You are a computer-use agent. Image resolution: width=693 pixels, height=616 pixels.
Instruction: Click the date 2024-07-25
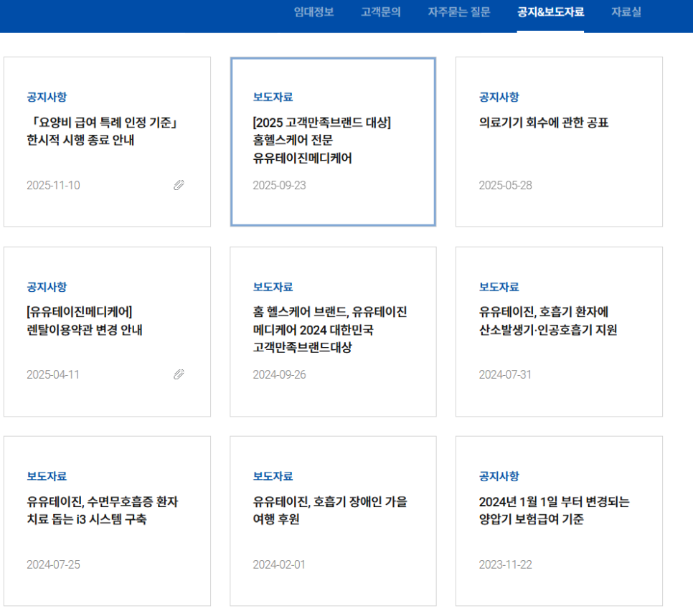(x=53, y=564)
